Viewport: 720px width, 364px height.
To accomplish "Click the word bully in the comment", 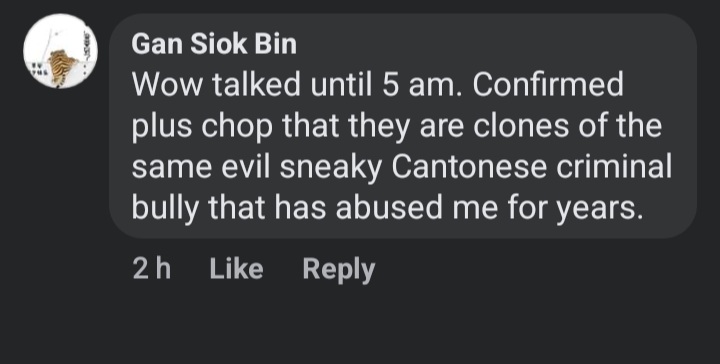I will pos(165,209).
